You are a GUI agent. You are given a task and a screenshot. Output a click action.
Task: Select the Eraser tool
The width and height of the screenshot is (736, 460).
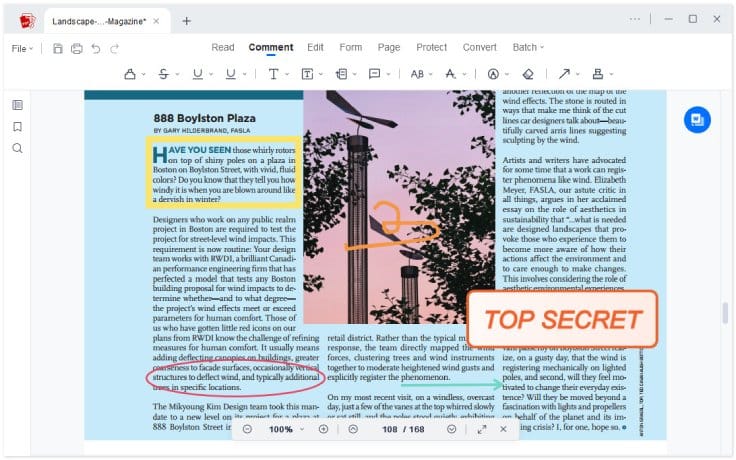coord(528,74)
